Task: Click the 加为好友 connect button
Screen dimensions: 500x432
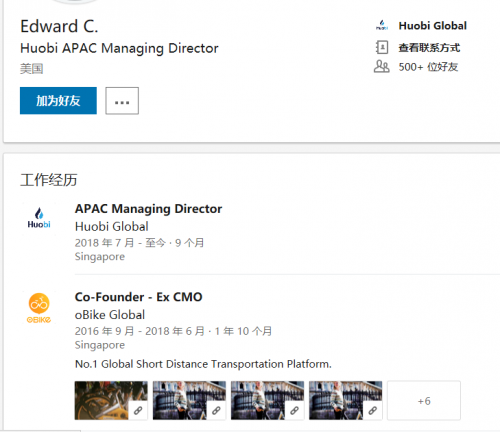Action: coord(58,101)
